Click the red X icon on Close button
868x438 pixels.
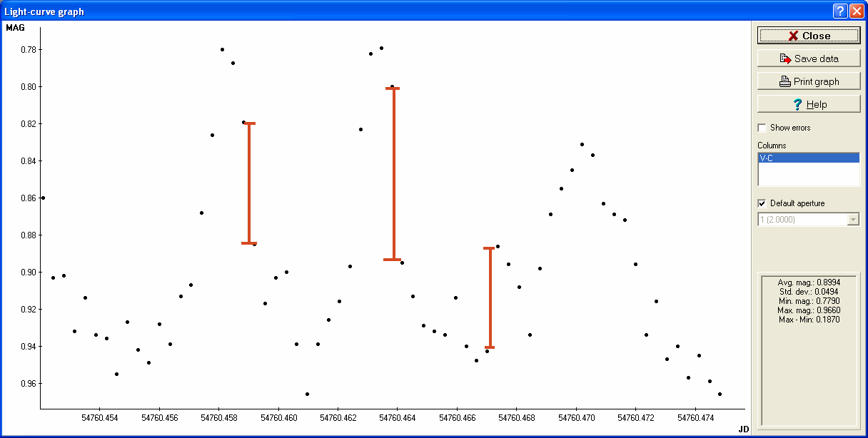pyautogui.click(x=793, y=36)
